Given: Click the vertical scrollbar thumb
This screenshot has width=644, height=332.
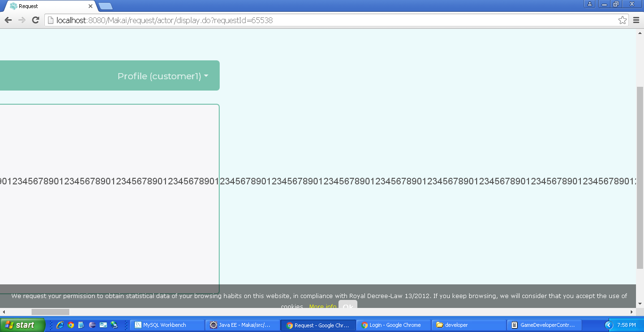Looking at the screenshot, I should pyautogui.click(x=640, y=178).
